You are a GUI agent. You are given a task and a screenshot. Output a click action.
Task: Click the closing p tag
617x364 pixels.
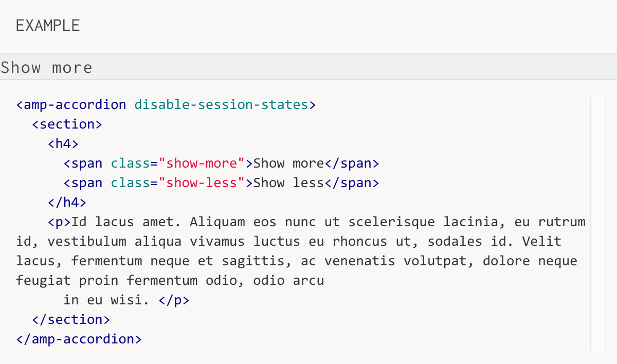pos(174,300)
